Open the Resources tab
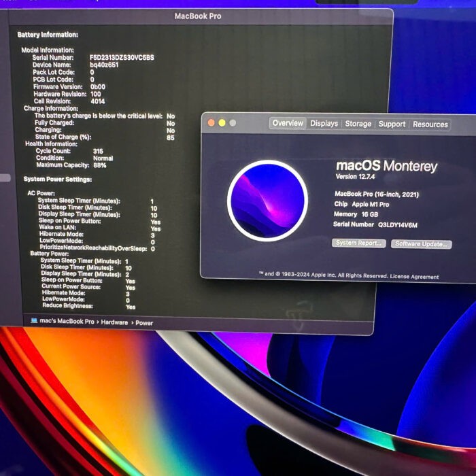The image size is (476, 476). coord(430,124)
